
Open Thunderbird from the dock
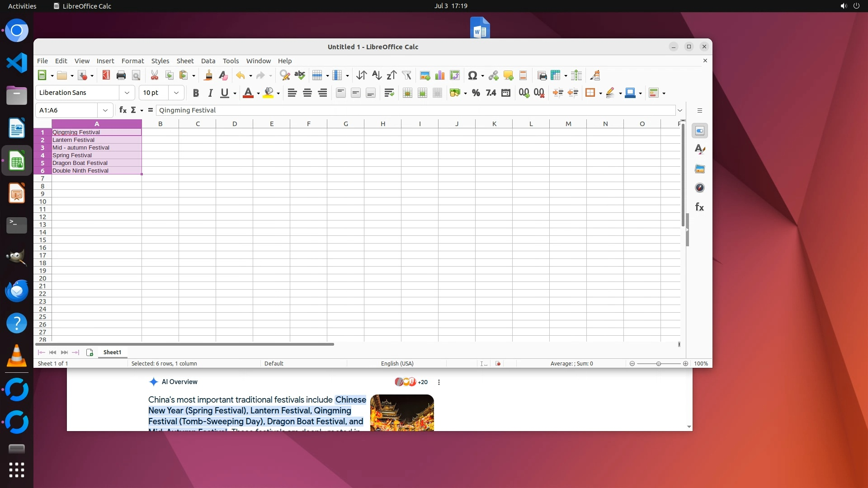point(17,291)
